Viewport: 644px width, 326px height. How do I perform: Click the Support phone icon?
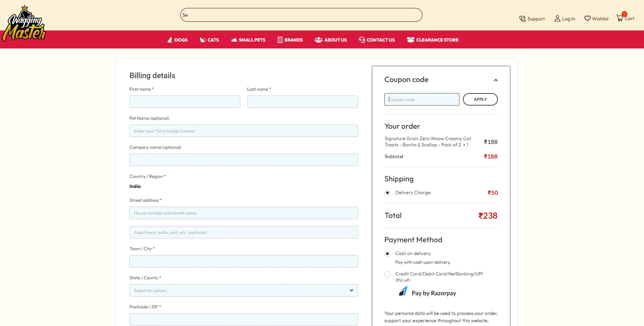[522, 19]
